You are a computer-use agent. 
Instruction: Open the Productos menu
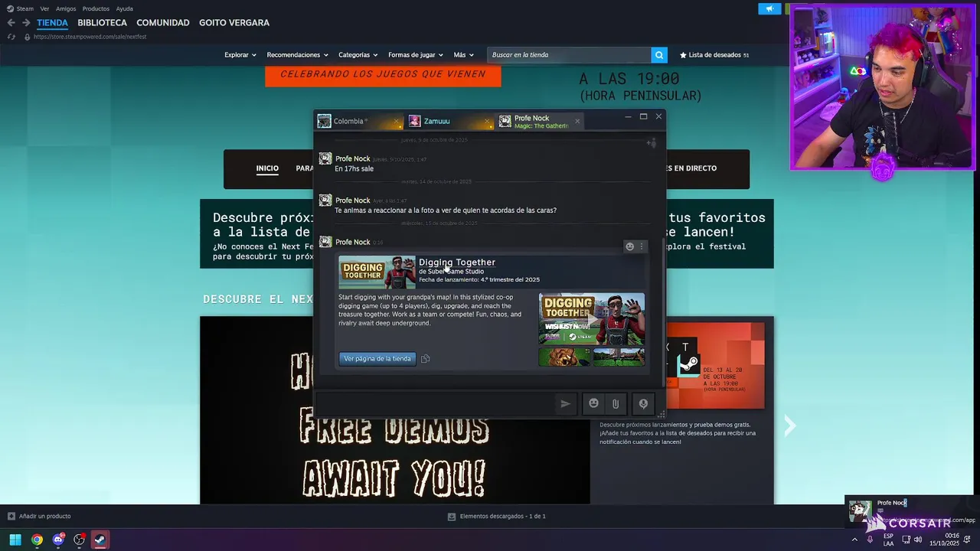coord(96,8)
